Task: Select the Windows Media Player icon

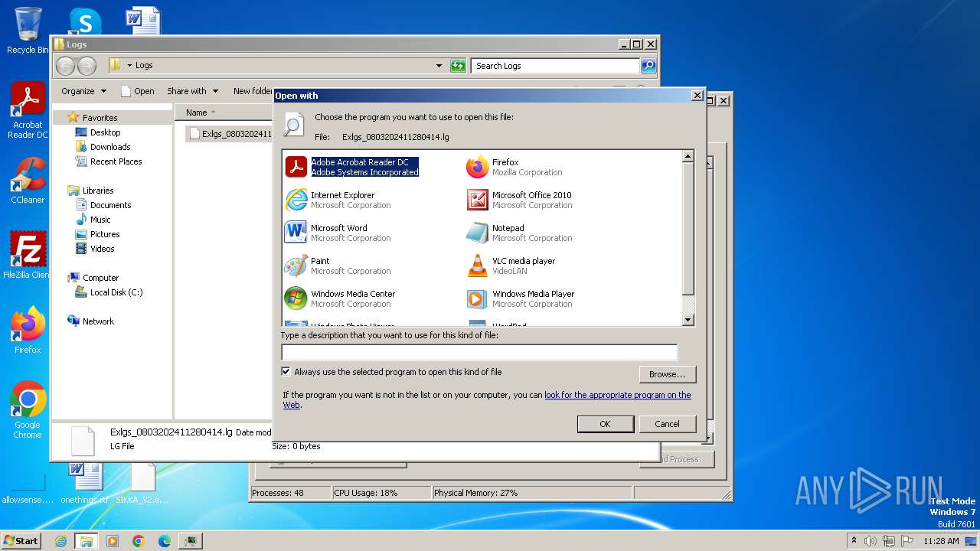Action: tap(477, 298)
